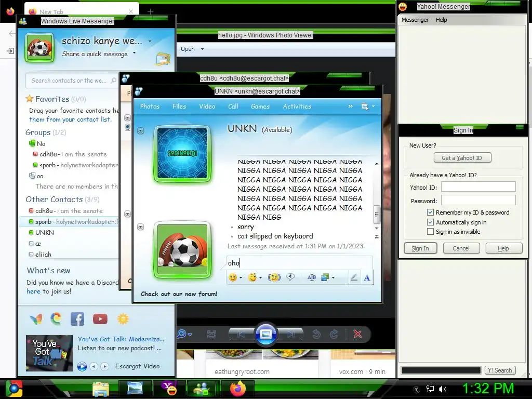Enable Sign in as invisible checkbox

coord(430,232)
